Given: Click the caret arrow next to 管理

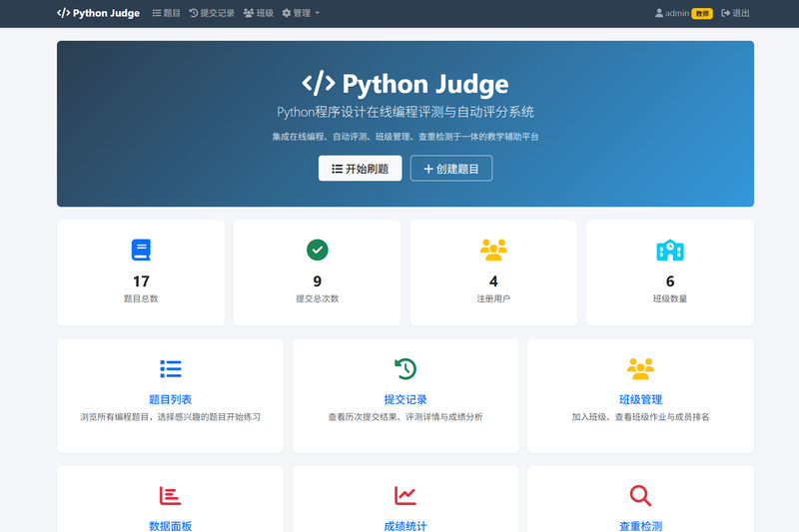Looking at the screenshot, I should coord(317,13).
